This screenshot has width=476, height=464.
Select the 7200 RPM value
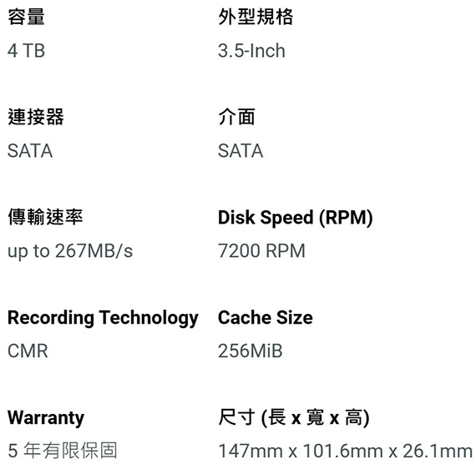(261, 251)
